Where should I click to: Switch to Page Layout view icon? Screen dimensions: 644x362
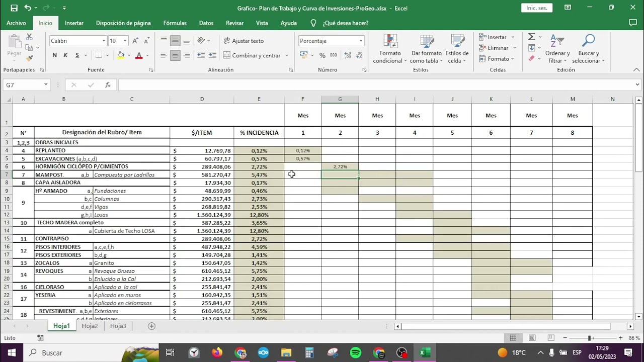532,338
